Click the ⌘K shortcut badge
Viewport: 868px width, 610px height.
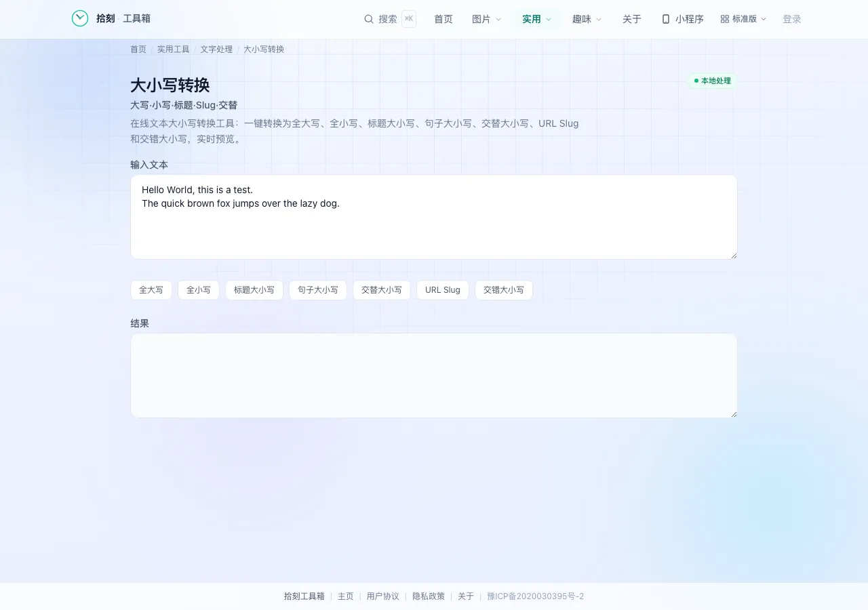pyautogui.click(x=409, y=19)
